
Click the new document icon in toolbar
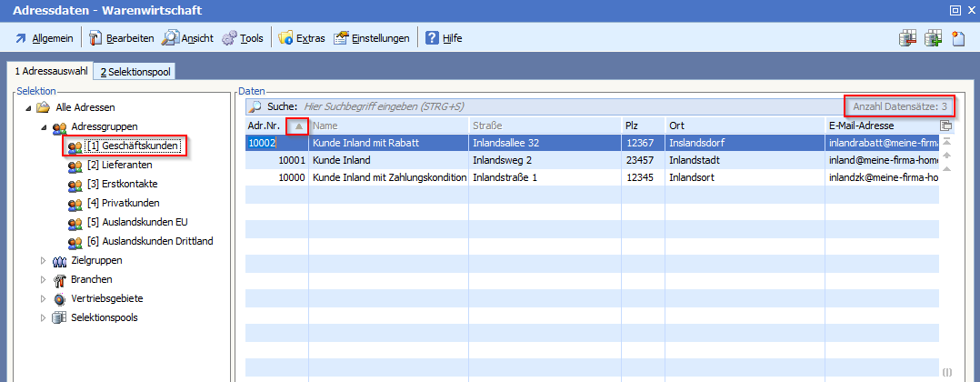pyautogui.click(x=957, y=38)
